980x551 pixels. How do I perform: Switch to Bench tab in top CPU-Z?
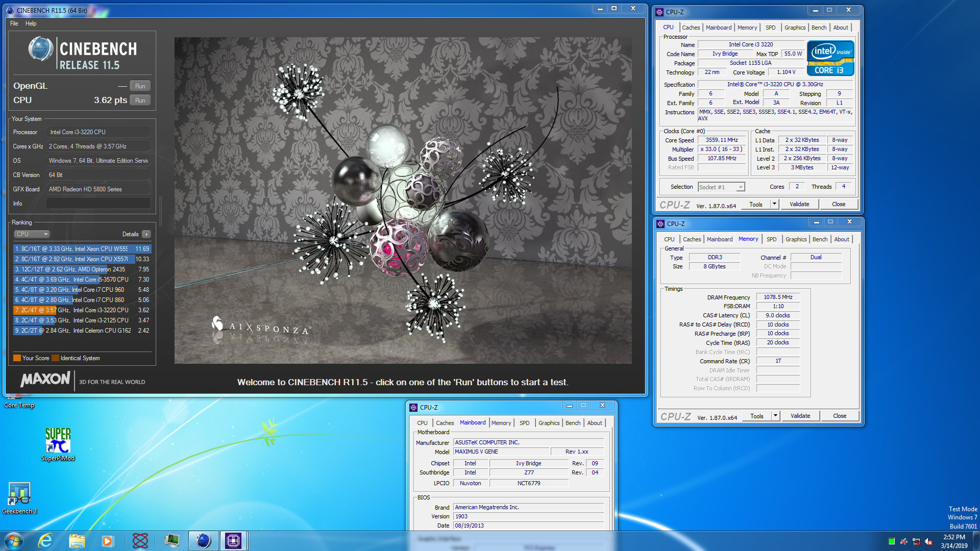819,28
